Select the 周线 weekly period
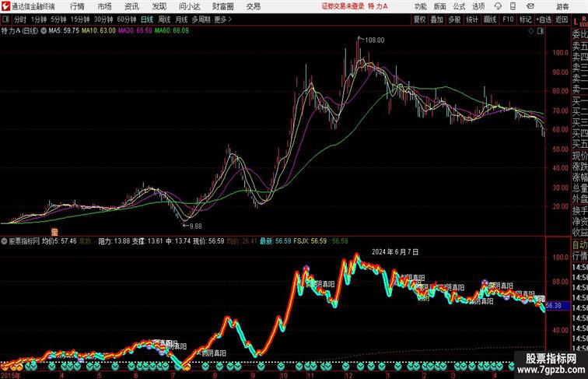588x379 pixels. (x=164, y=19)
